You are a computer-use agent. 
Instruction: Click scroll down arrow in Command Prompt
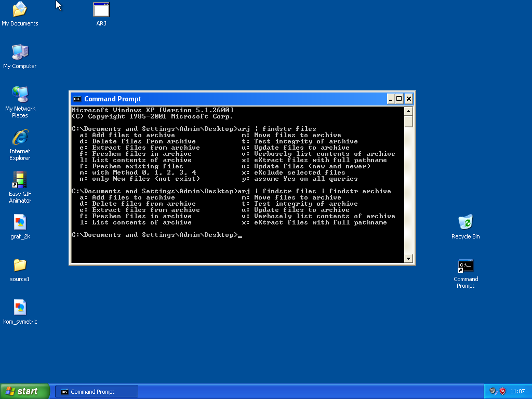tap(408, 259)
